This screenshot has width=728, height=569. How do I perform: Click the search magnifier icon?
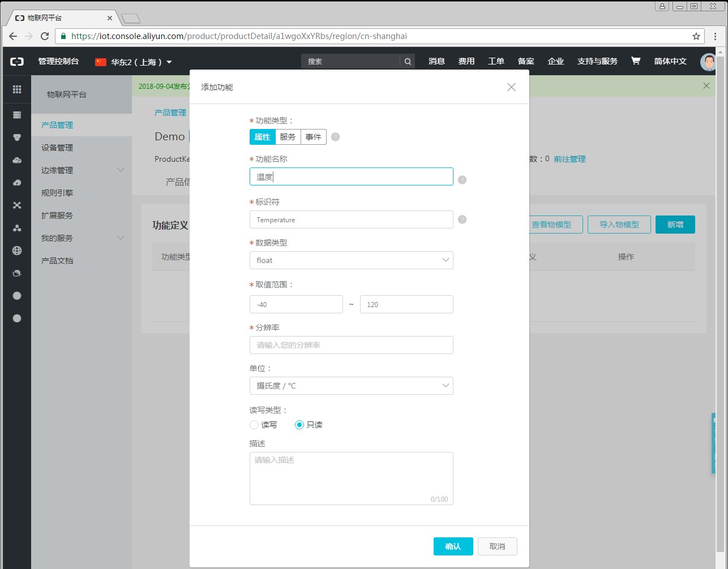click(x=408, y=61)
